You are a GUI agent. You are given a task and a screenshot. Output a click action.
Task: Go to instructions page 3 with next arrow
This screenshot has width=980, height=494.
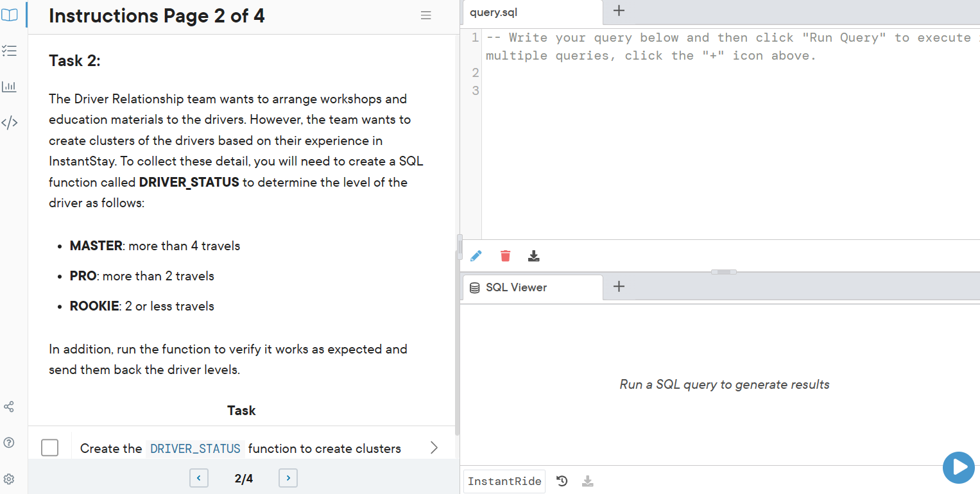[288, 478]
